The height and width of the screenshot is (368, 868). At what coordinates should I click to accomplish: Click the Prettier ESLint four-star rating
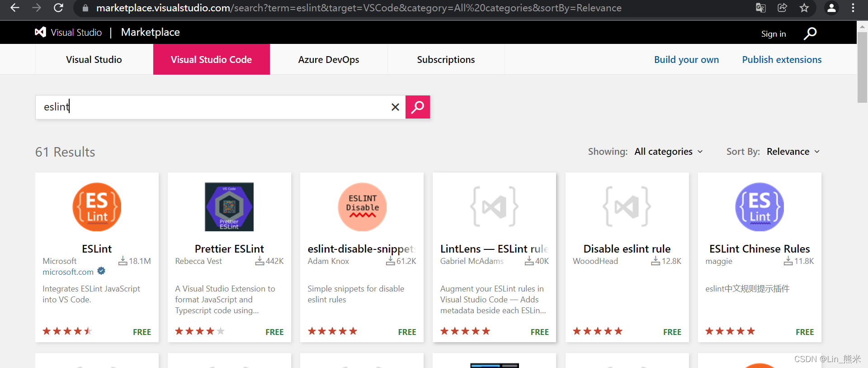200,331
